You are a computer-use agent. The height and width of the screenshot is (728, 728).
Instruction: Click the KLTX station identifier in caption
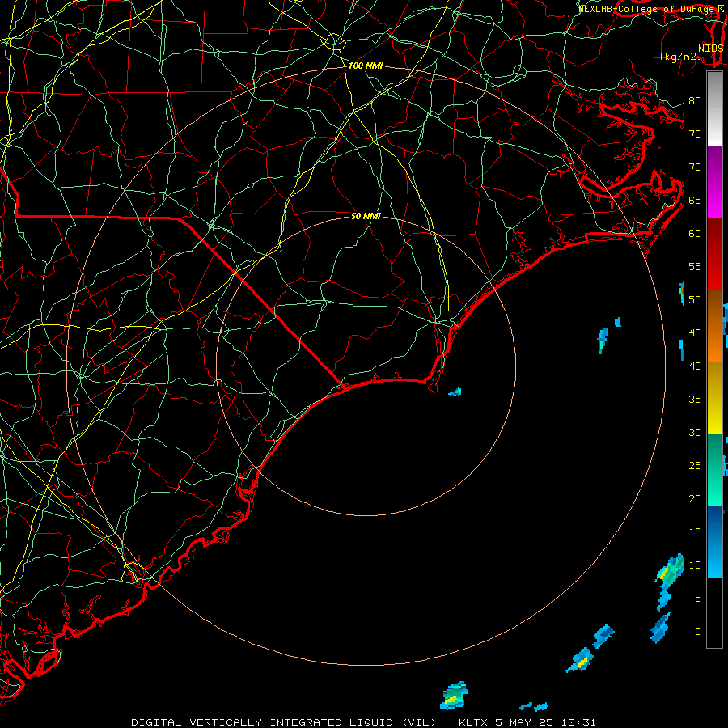pos(472,722)
